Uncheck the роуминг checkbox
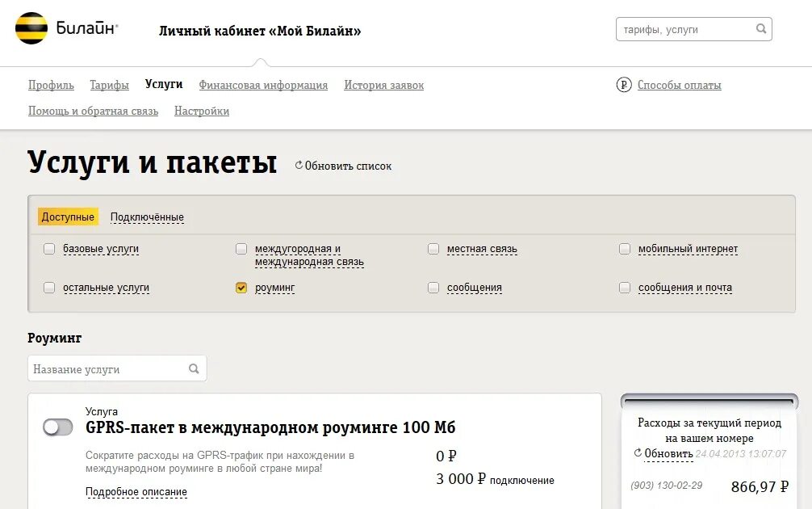 pyautogui.click(x=241, y=287)
